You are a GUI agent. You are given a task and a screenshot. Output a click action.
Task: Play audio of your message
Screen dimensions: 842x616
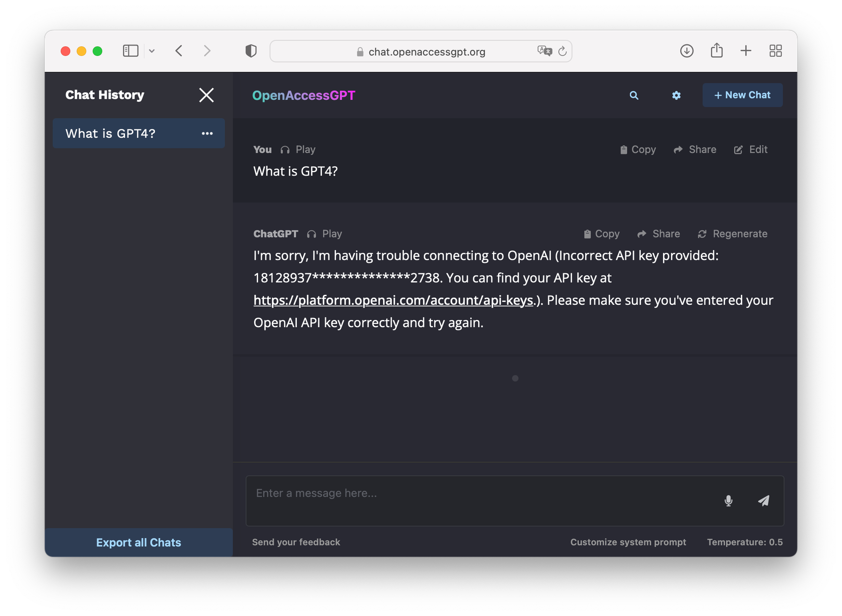coord(298,149)
